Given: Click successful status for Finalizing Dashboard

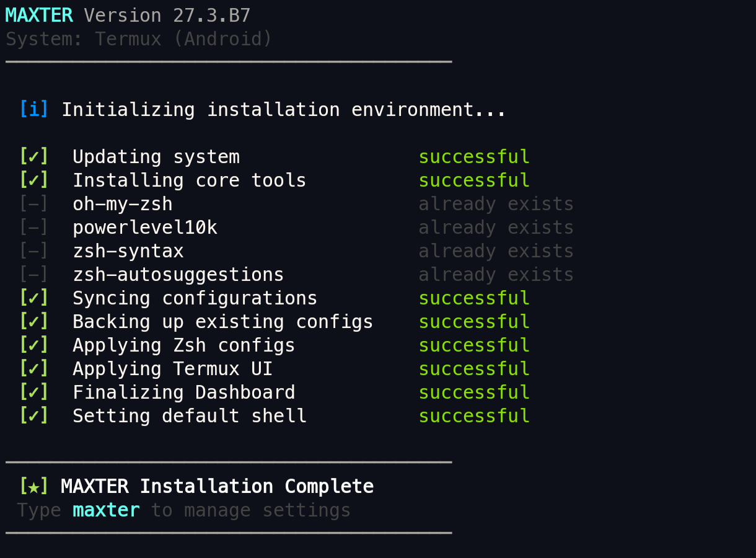Looking at the screenshot, I should (x=474, y=392).
